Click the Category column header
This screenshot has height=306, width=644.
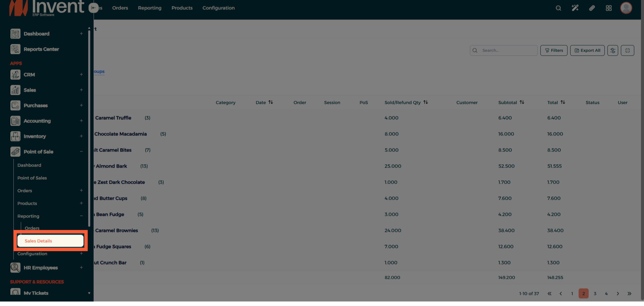click(225, 103)
